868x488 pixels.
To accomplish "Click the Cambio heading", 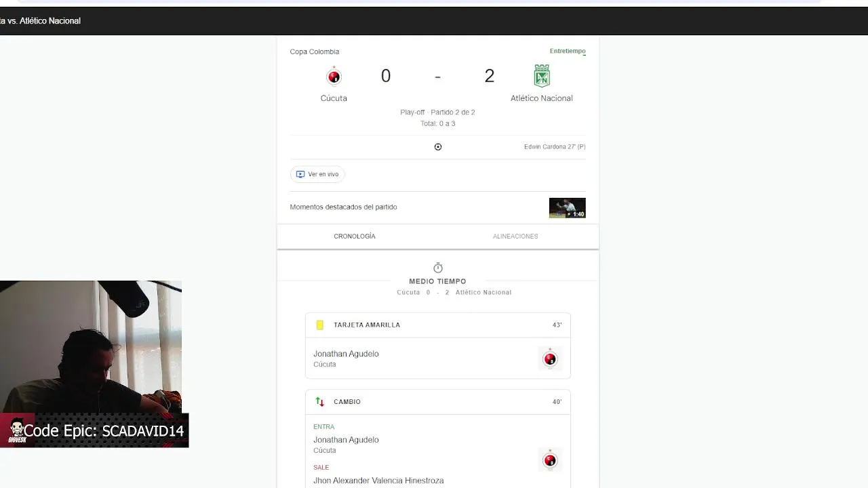I will 347,402.
